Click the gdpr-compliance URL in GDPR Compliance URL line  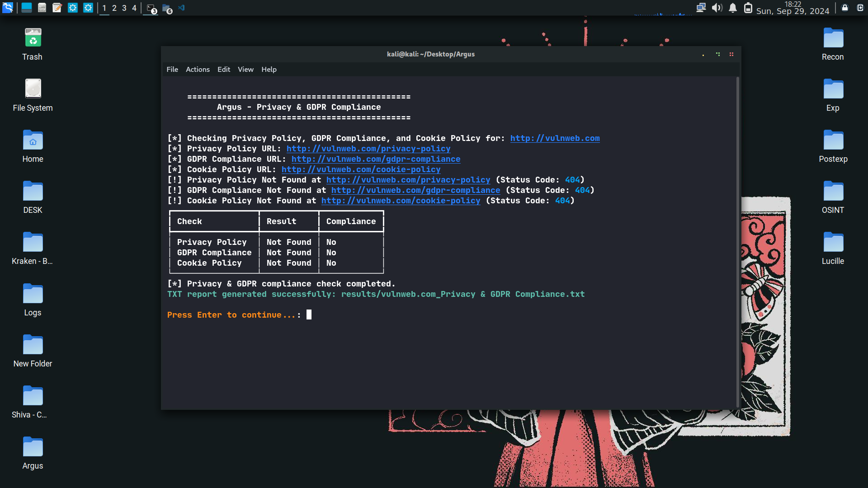tap(375, 159)
